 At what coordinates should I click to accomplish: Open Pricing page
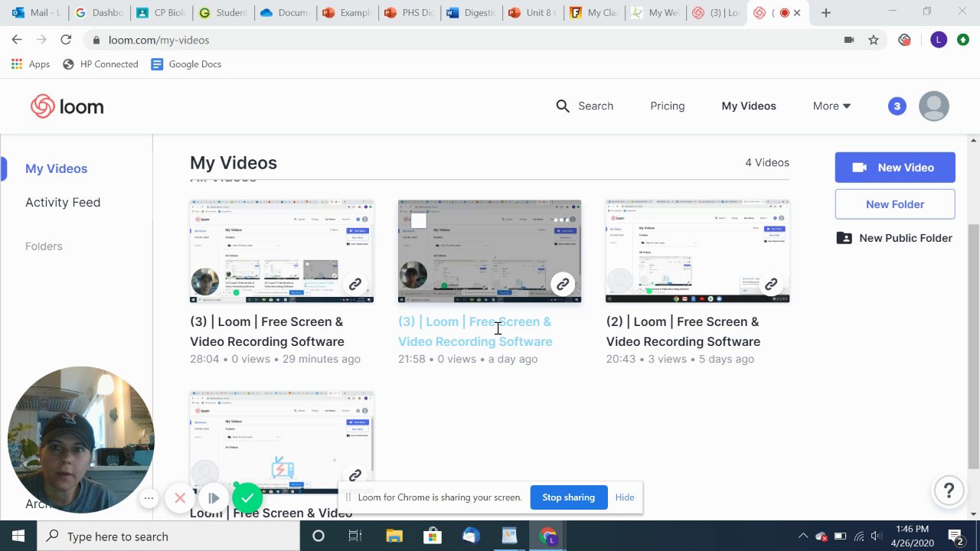coord(668,106)
